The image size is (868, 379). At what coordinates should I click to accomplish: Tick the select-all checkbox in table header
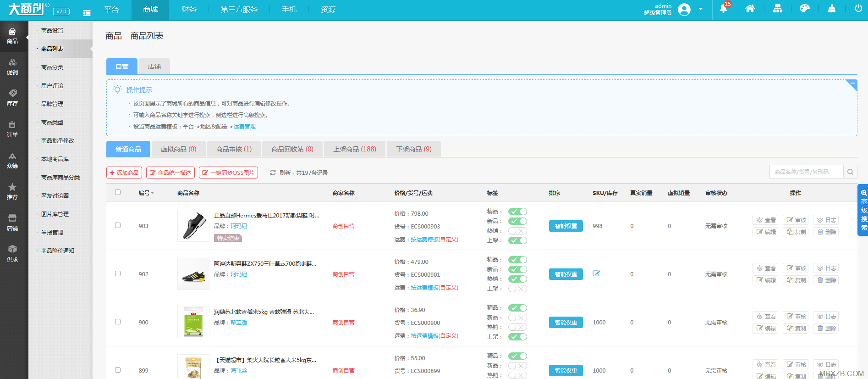coord(118,193)
